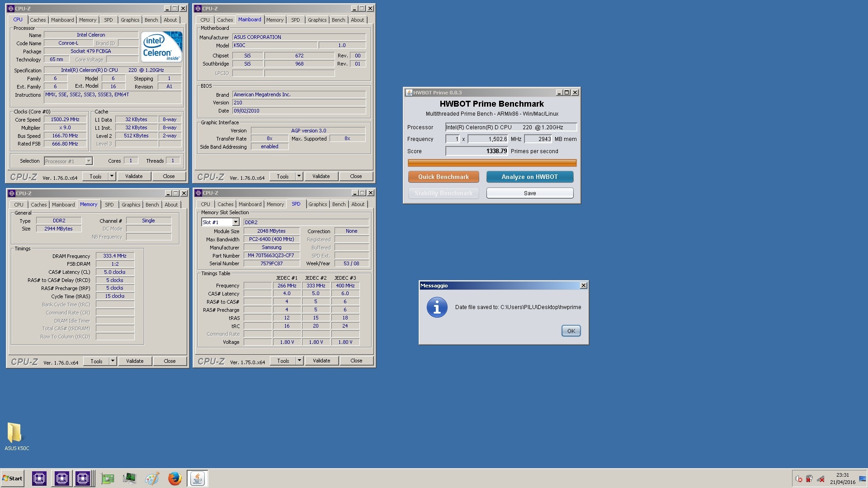Click the Serial Number 7579FC87 value
The height and width of the screenshot is (488, 868).
click(271, 263)
